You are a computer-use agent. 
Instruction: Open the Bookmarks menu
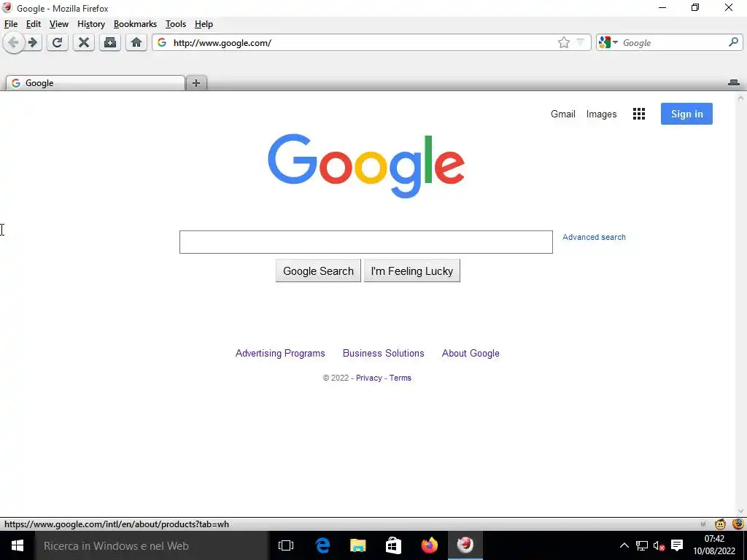pyautogui.click(x=135, y=24)
